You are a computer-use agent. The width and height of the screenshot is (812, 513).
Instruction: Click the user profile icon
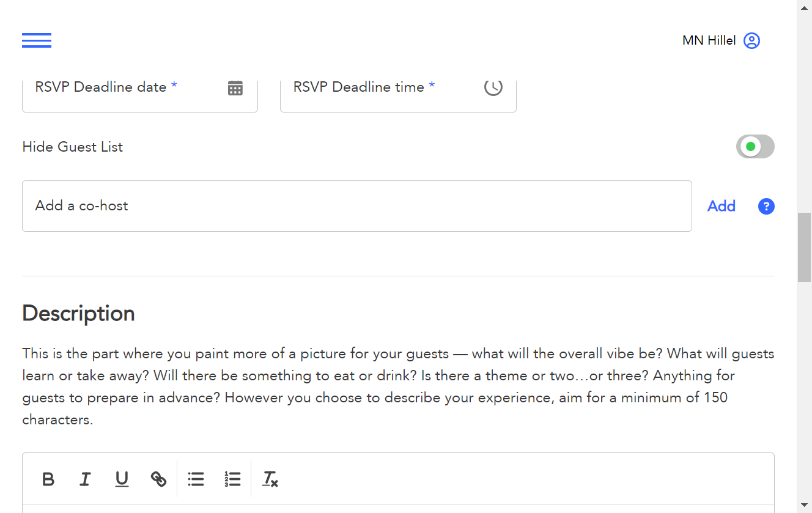(751, 41)
